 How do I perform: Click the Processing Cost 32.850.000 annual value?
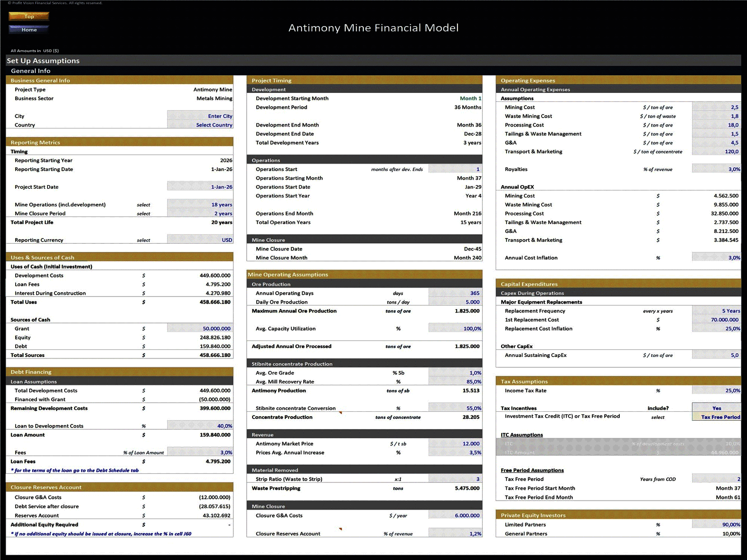724,213
